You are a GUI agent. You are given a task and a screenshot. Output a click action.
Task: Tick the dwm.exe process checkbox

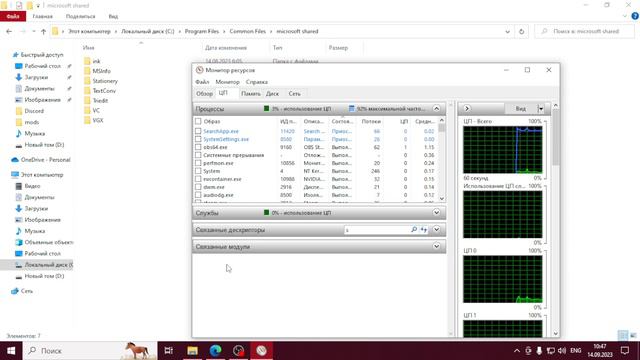(x=198, y=187)
